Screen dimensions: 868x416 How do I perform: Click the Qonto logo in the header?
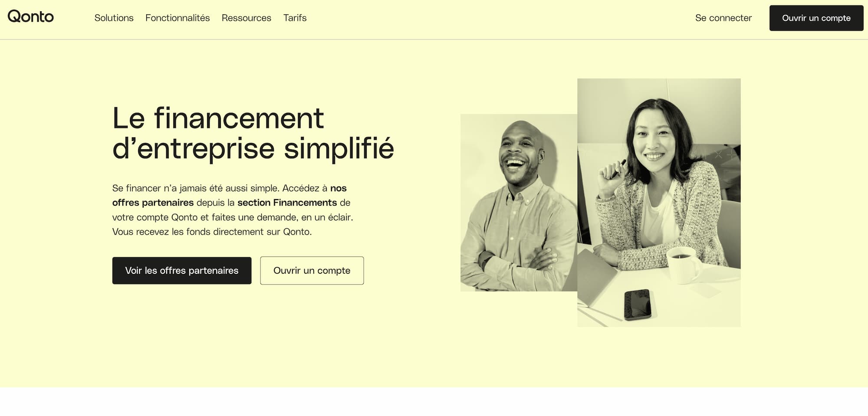[30, 16]
